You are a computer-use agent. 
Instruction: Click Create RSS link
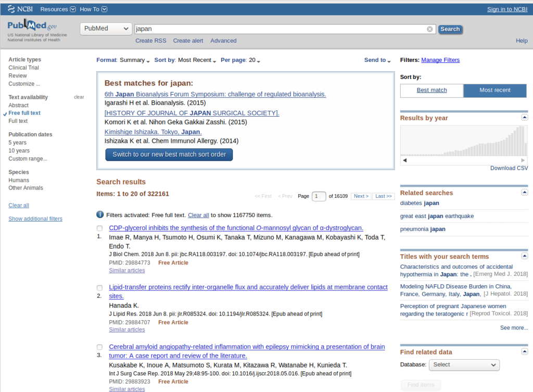point(151,41)
